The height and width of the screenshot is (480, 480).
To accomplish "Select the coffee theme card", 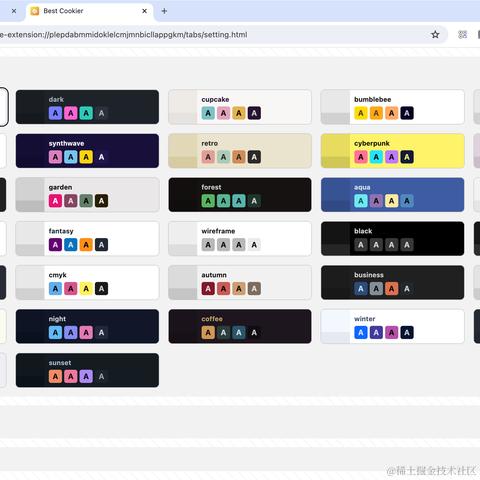I will click(x=240, y=326).
